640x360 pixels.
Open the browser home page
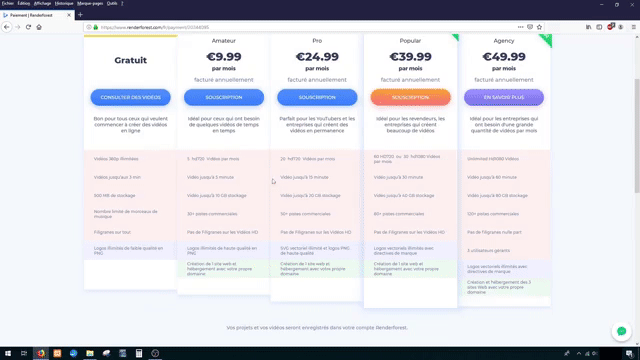[39, 27]
